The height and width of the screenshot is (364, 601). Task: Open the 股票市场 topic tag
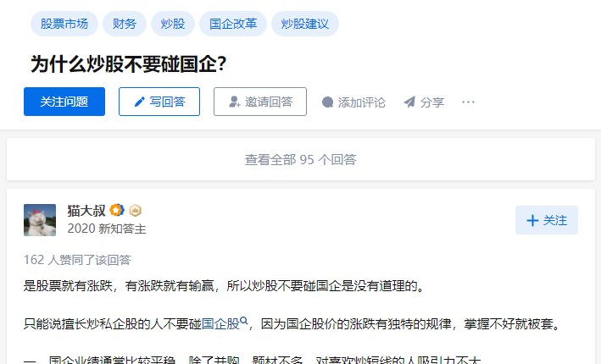click(64, 24)
